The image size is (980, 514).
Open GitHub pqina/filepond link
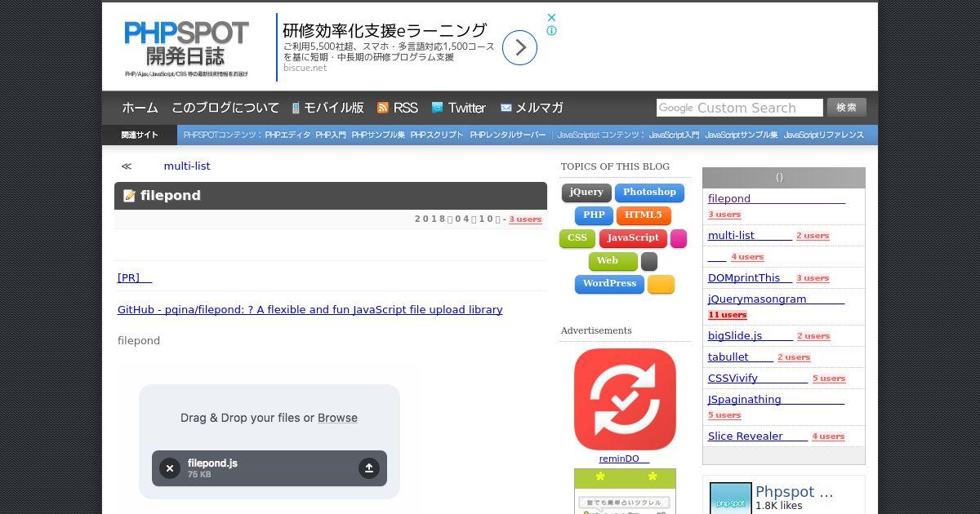(310, 309)
